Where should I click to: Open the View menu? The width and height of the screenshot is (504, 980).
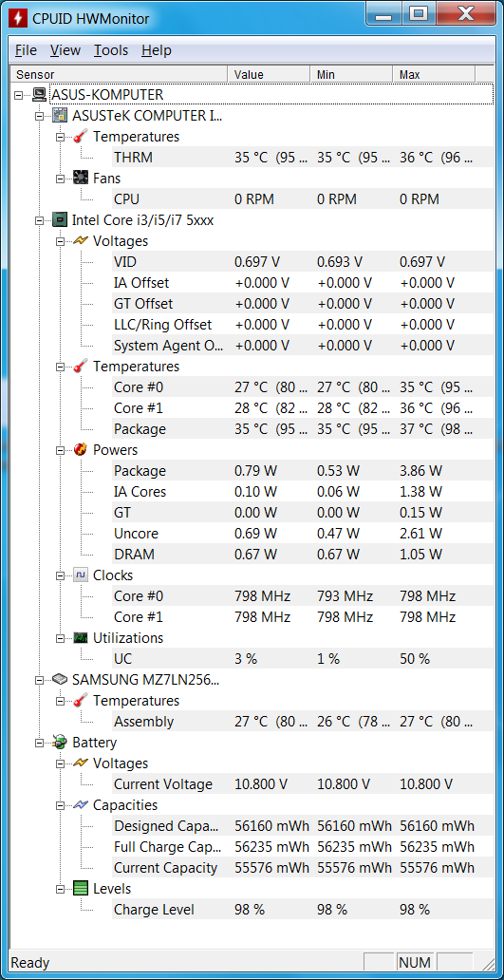(65, 50)
